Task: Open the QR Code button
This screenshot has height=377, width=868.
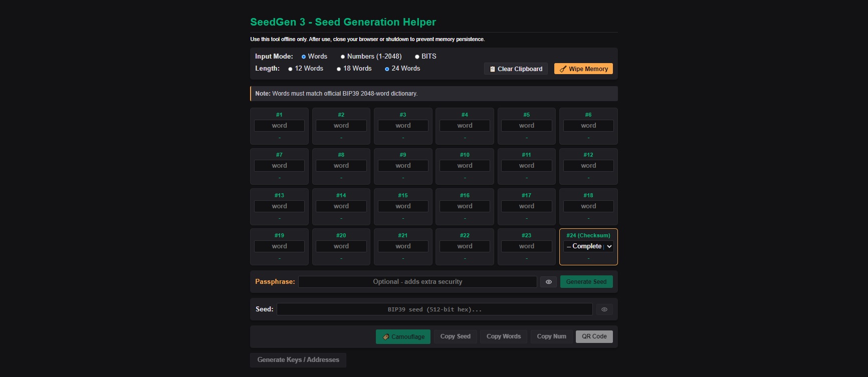Action: [x=594, y=336]
